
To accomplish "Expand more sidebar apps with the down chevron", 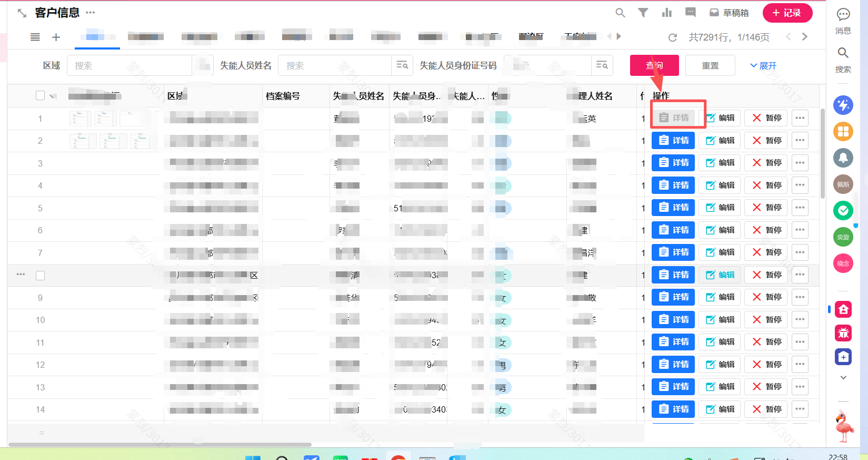I will click(x=843, y=377).
